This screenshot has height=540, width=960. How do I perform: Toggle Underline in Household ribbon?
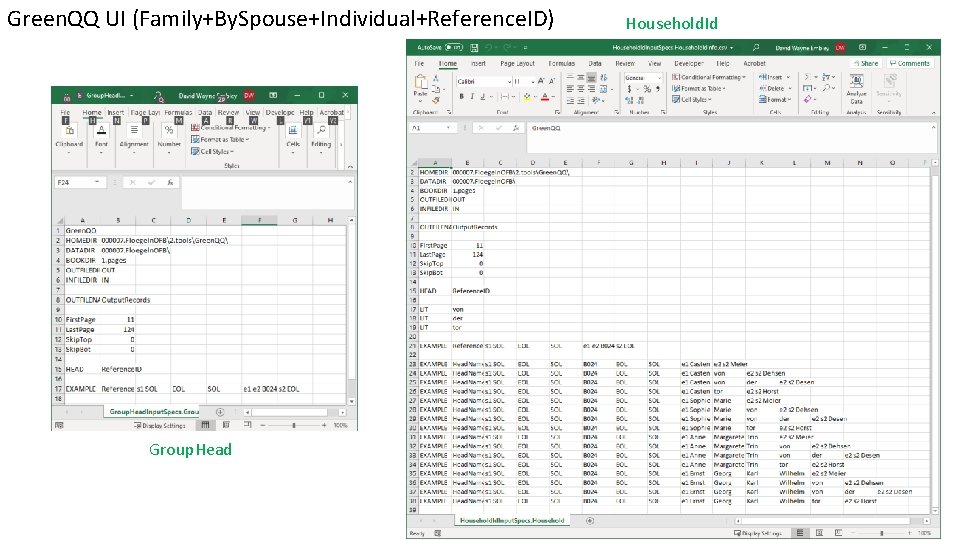[x=482, y=97]
